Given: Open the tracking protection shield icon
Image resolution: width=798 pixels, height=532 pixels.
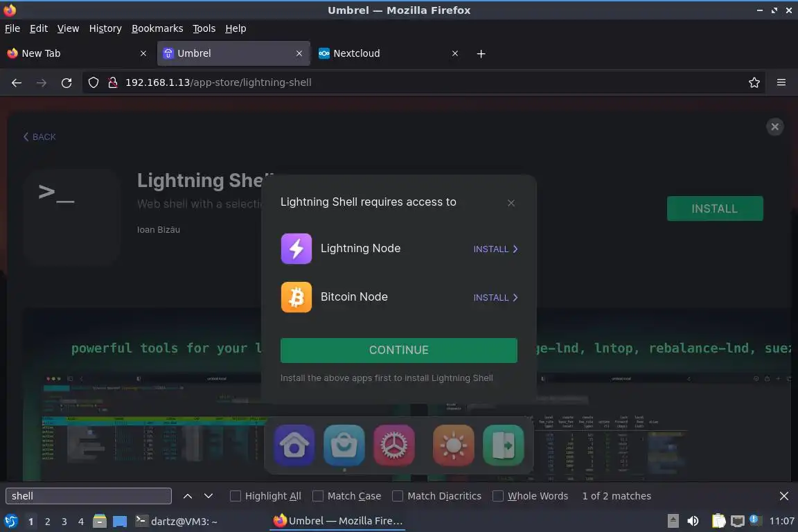Looking at the screenshot, I should pyautogui.click(x=93, y=82).
